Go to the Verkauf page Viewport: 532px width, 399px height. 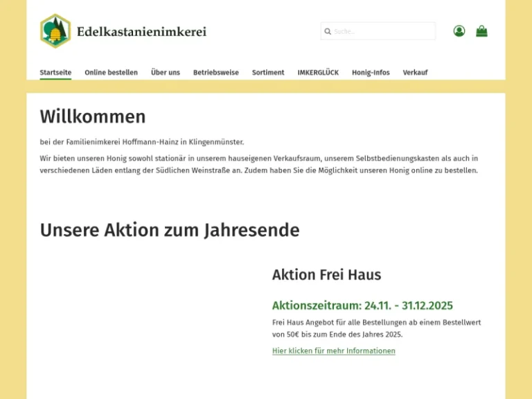pyautogui.click(x=415, y=72)
